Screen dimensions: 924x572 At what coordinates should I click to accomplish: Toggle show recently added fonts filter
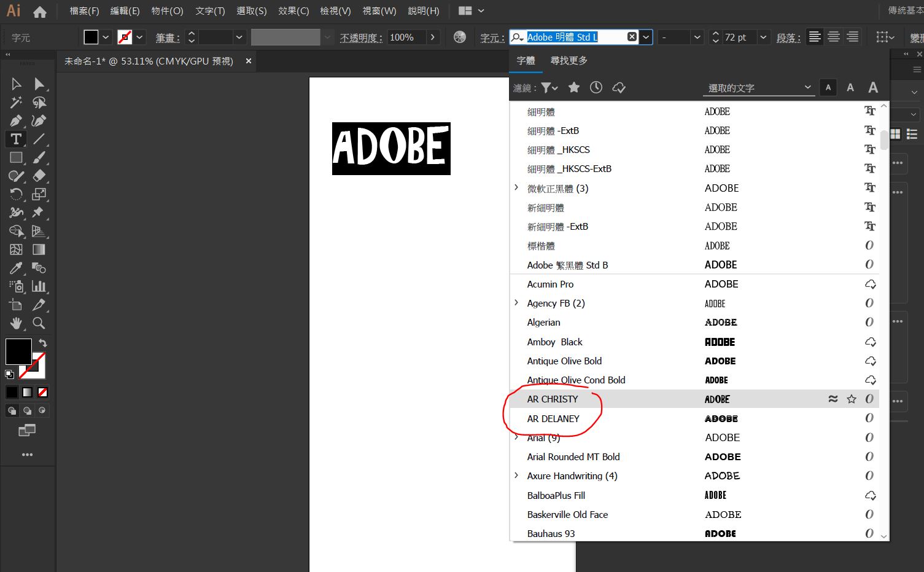(x=596, y=88)
